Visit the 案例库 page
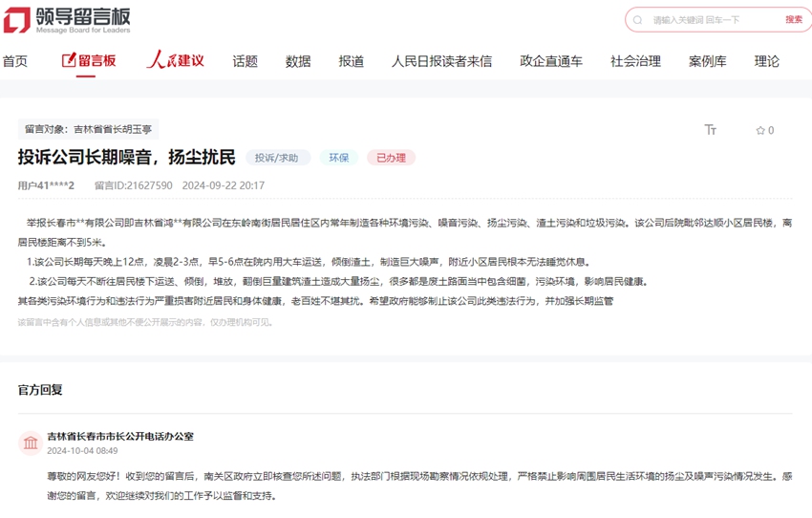 coord(707,61)
